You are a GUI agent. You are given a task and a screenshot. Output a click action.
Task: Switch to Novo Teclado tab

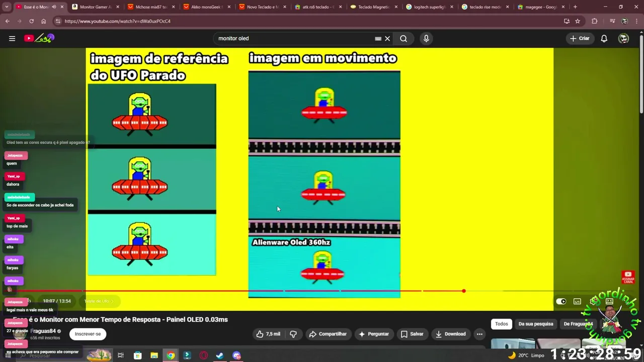262,7
